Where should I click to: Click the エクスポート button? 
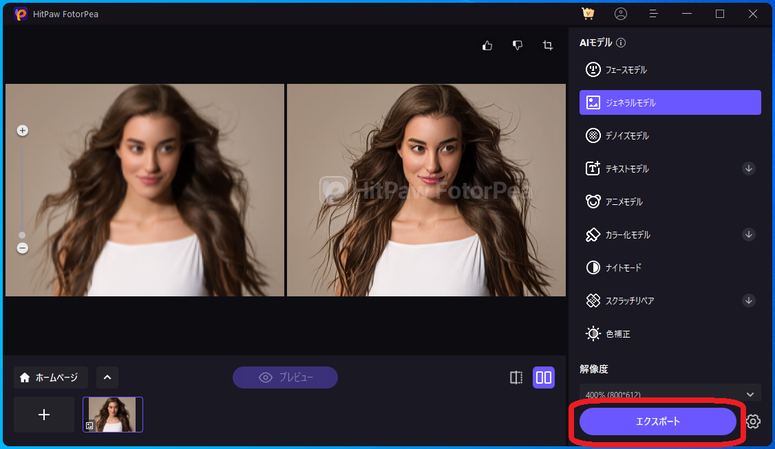point(657,422)
